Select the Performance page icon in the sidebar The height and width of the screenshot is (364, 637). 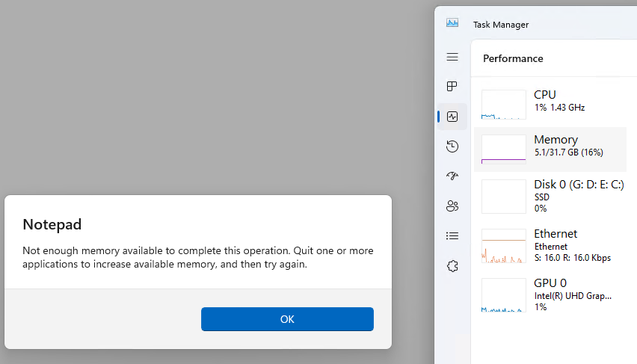tap(452, 117)
